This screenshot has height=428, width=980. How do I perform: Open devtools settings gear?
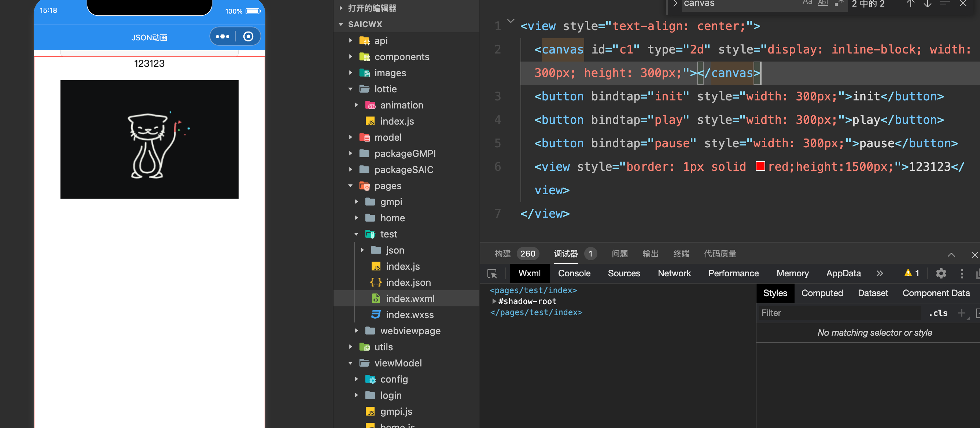click(940, 273)
